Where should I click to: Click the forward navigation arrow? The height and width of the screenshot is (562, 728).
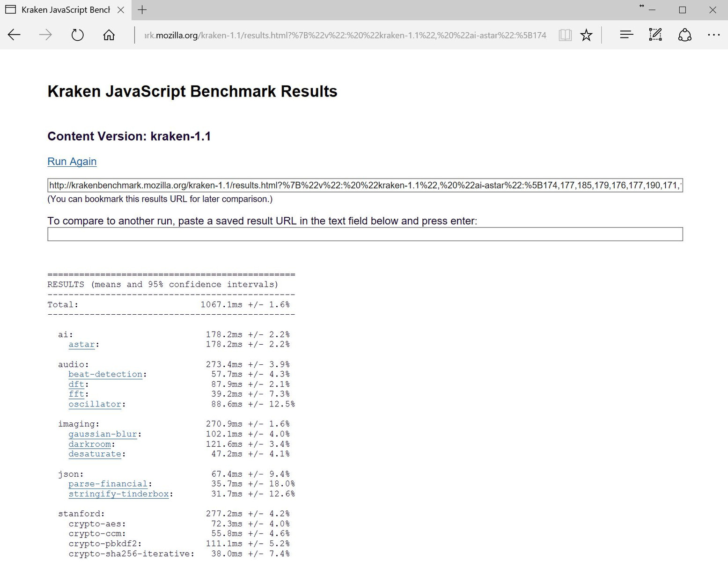pyautogui.click(x=45, y=35)
